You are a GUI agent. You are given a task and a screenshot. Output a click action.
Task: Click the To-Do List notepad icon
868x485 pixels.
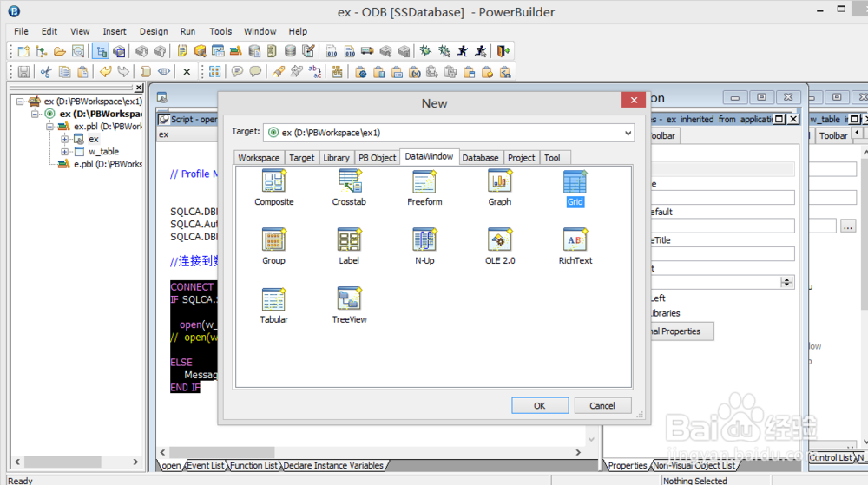tap(182, 51)
